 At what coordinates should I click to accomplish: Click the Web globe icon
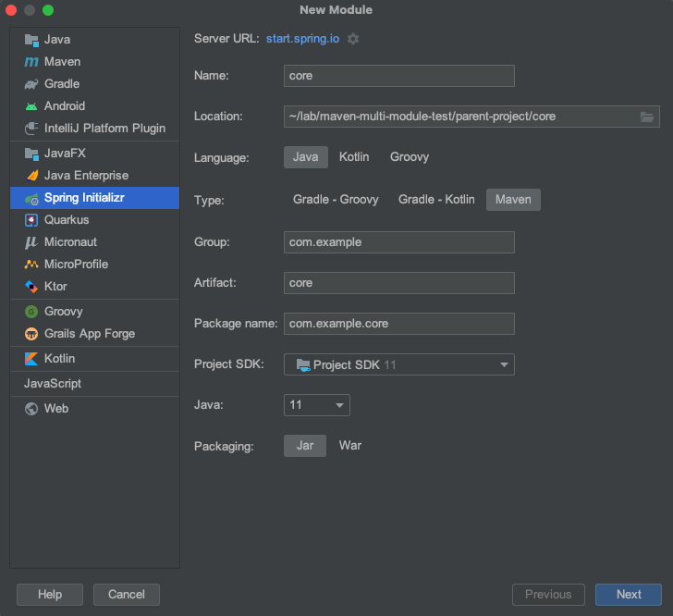click(x=31, y=409)
